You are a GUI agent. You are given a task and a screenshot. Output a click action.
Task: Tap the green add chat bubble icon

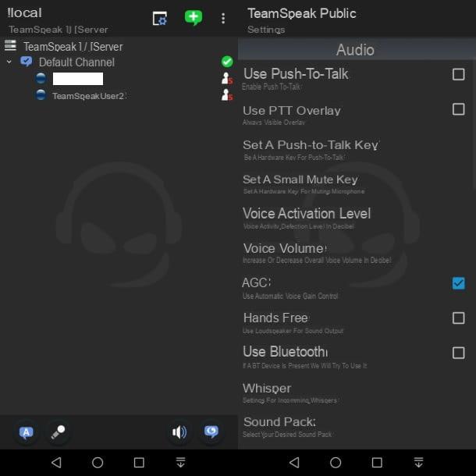(194, 17)
